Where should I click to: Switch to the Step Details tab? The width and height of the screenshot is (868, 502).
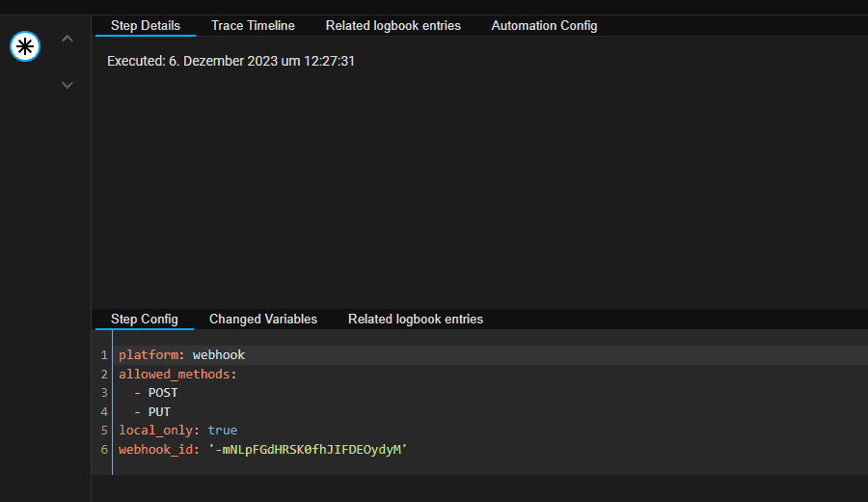tap(146, 26)
